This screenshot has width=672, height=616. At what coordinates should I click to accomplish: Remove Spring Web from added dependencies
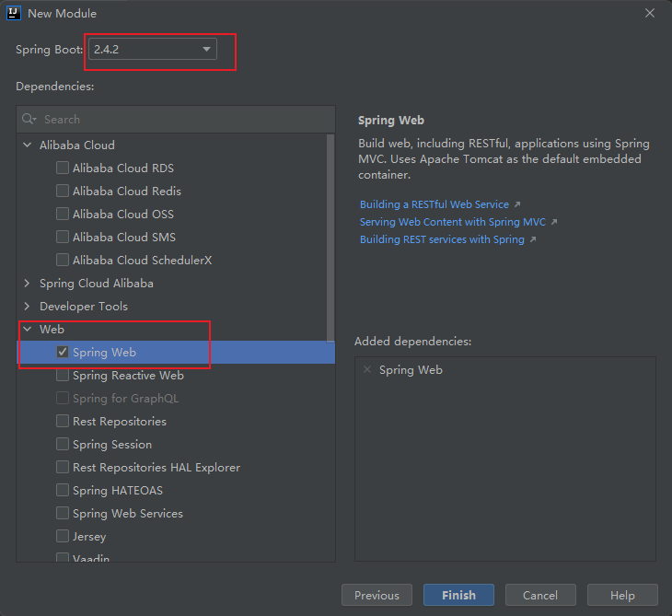(x=367, y=369)
